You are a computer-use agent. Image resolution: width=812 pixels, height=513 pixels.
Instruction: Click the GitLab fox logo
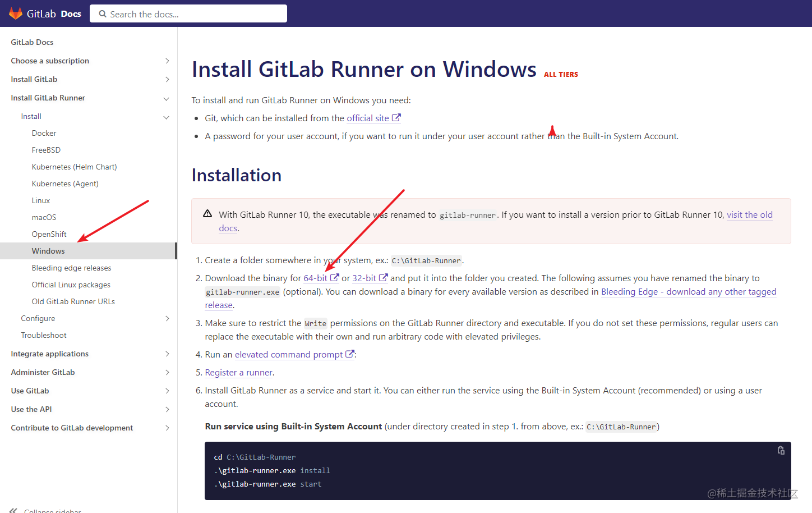pyautogui.click(x=16, y=13)
